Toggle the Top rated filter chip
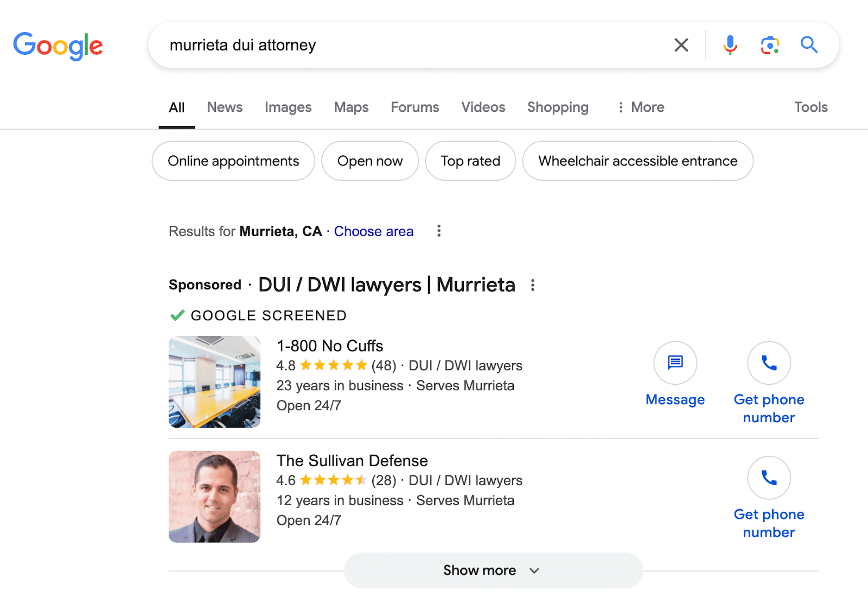This screenshot has height=604, width=868. click(470, 161)
